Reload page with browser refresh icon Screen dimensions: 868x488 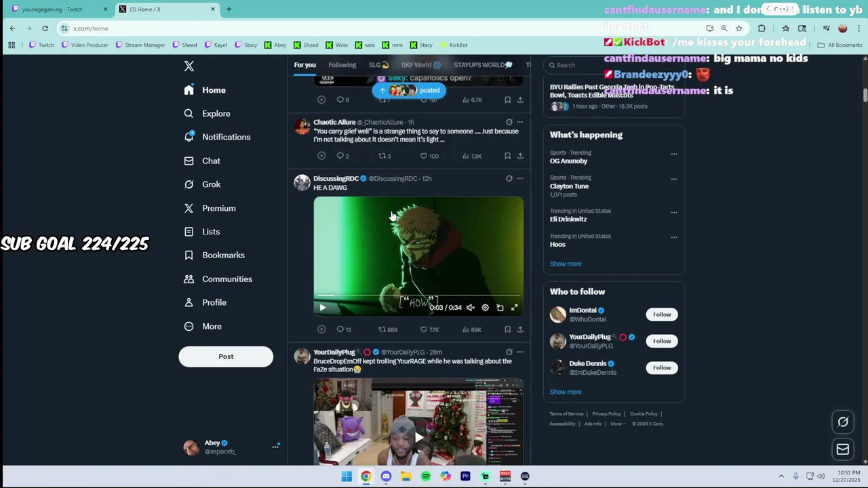(x=45, y=28)
